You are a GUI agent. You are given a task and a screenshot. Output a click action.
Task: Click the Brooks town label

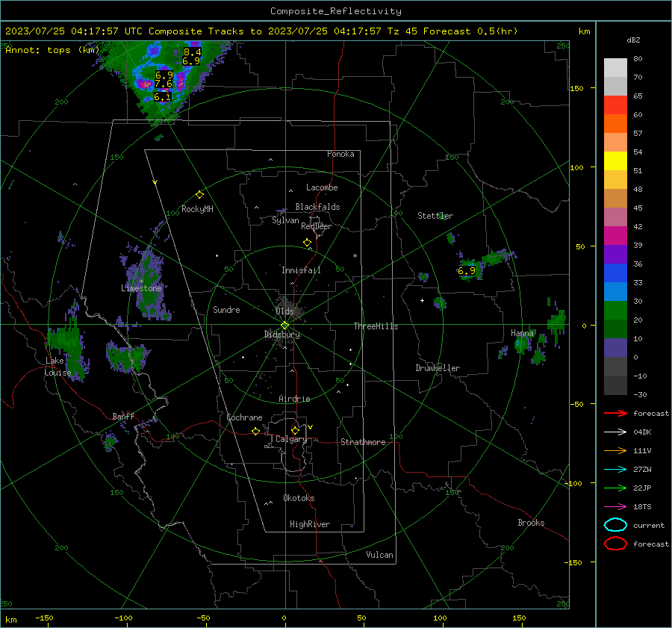(531, 523)
